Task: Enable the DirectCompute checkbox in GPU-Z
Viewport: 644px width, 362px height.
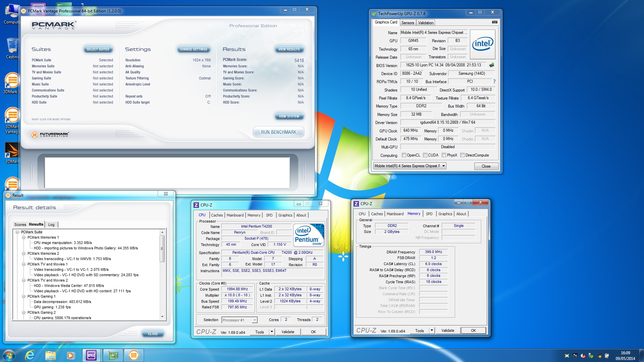Action: [463, 155]
